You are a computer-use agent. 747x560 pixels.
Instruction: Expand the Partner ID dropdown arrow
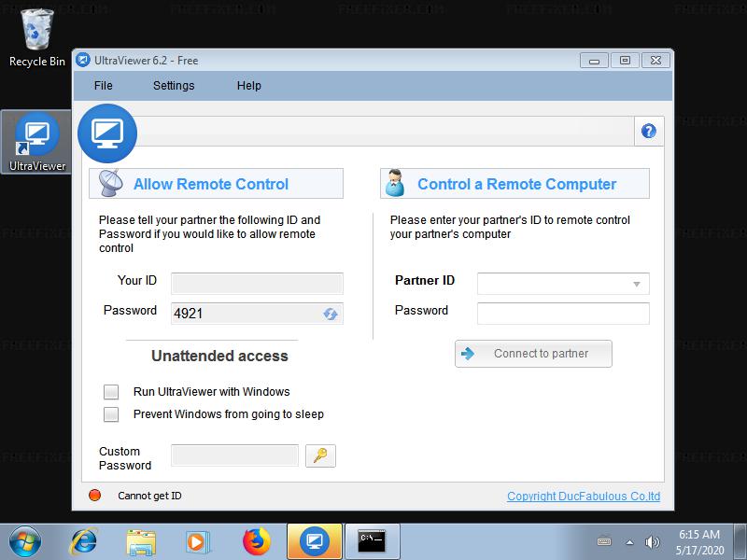(636, 284)
